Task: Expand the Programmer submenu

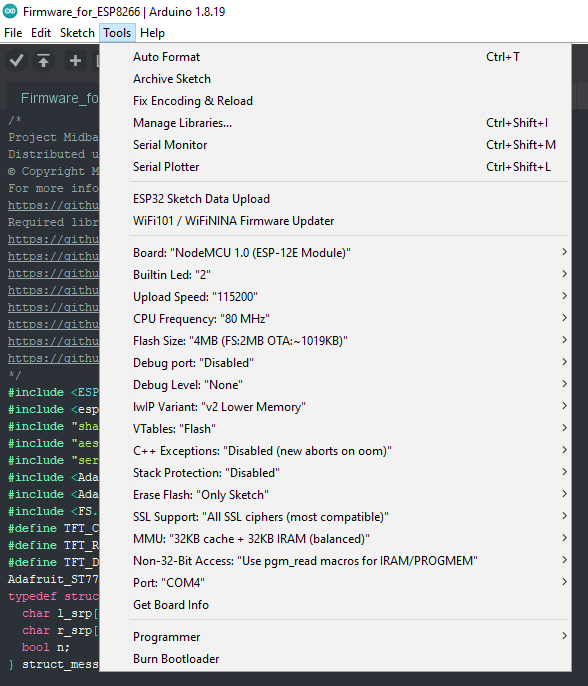Action: click(336, 637)
